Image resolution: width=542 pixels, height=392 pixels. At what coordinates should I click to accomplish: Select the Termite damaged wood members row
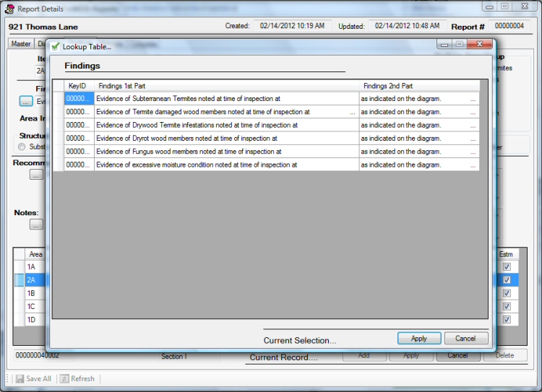point(266,112)
